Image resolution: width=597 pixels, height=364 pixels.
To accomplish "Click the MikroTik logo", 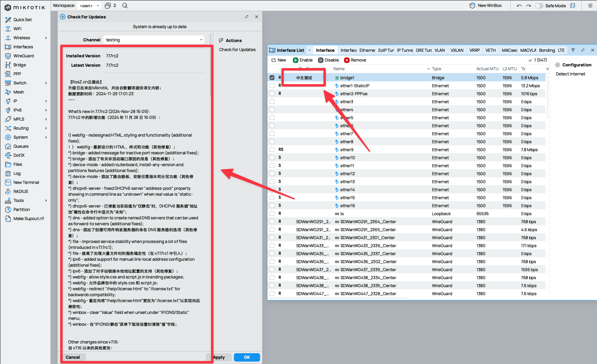I will (x=25, y=7).
